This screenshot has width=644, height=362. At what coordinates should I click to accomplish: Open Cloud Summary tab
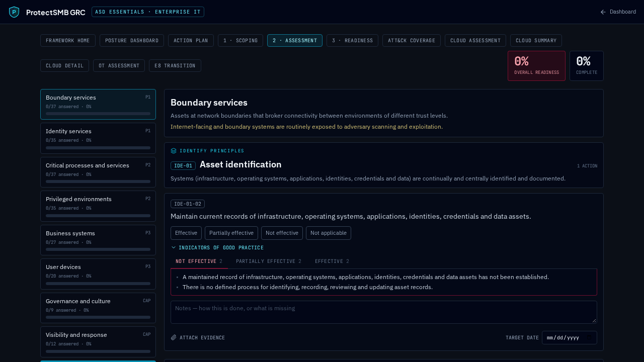coord(536,41)
